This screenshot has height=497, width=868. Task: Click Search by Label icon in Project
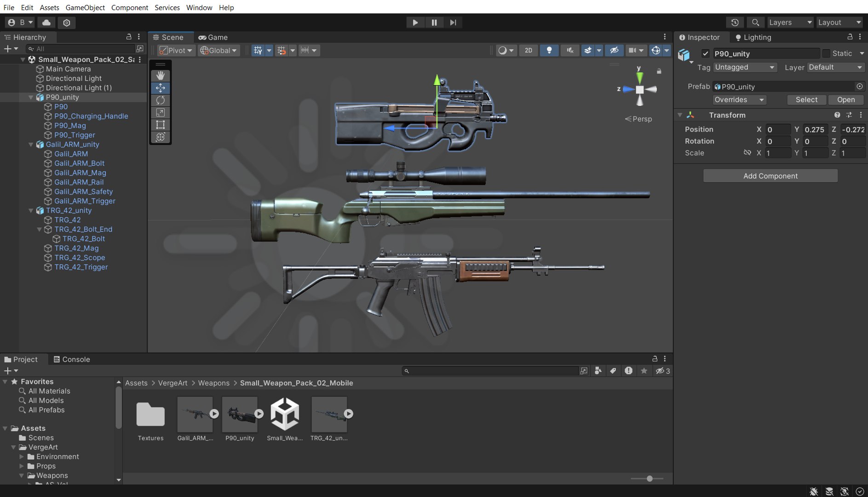[x=613, y=371]
